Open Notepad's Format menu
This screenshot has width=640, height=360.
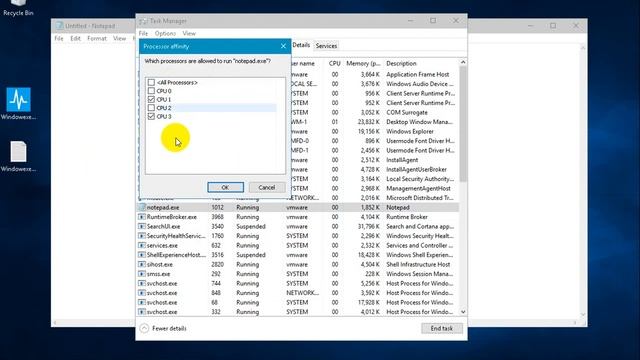click(97, 38)
